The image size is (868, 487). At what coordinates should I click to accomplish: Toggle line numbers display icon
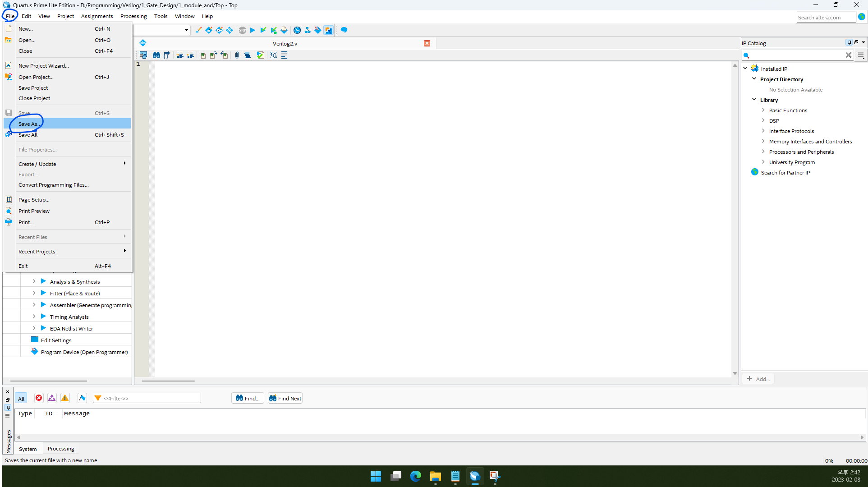pyautogui.click(x=274, y=55)
